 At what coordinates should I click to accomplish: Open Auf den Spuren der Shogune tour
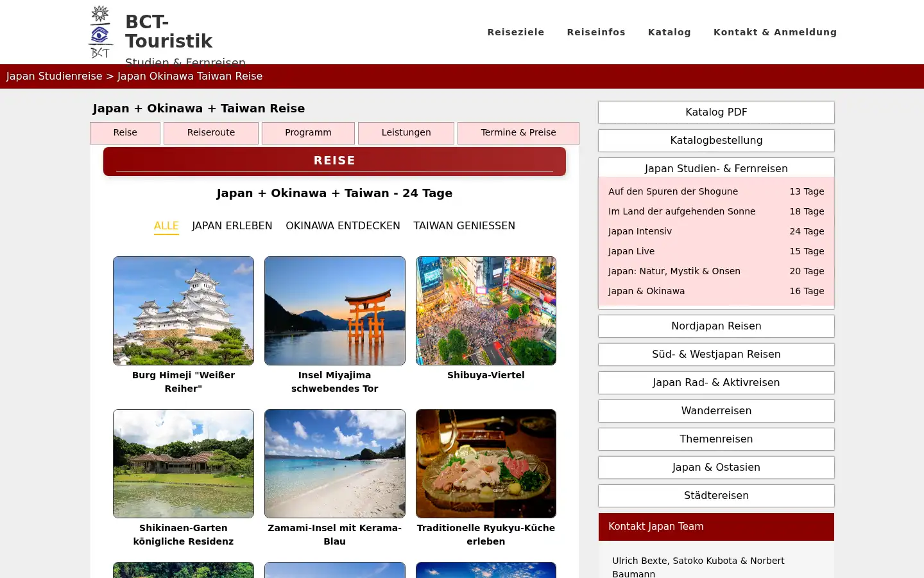click(716, 191)
